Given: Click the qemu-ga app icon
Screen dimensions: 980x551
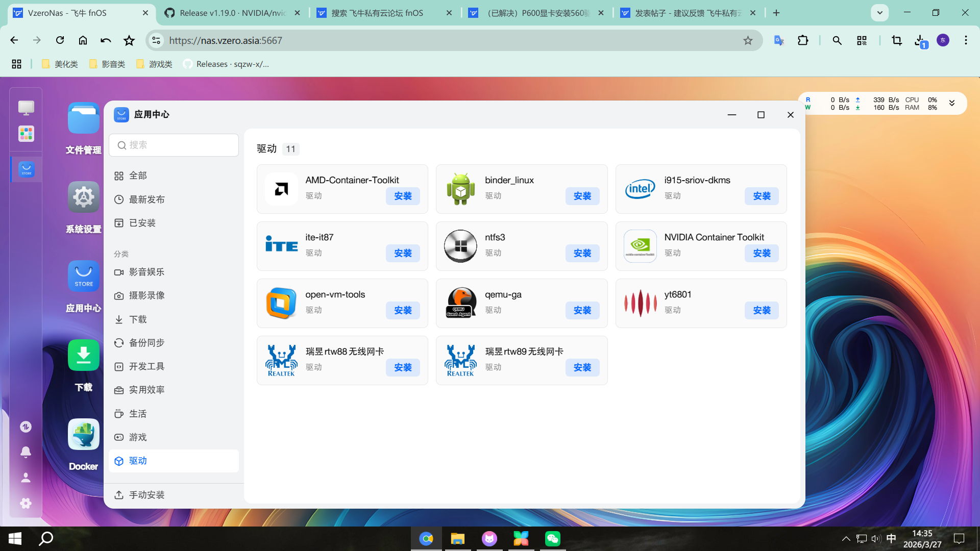Looking at the screenshot, I should tap(460, 303).
